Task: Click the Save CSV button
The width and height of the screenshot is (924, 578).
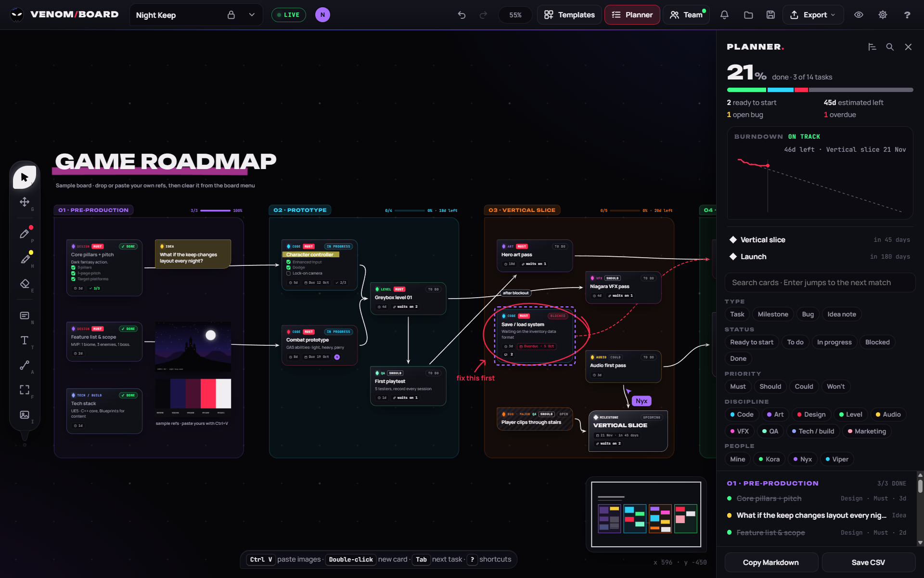Action: pos(868,563)
